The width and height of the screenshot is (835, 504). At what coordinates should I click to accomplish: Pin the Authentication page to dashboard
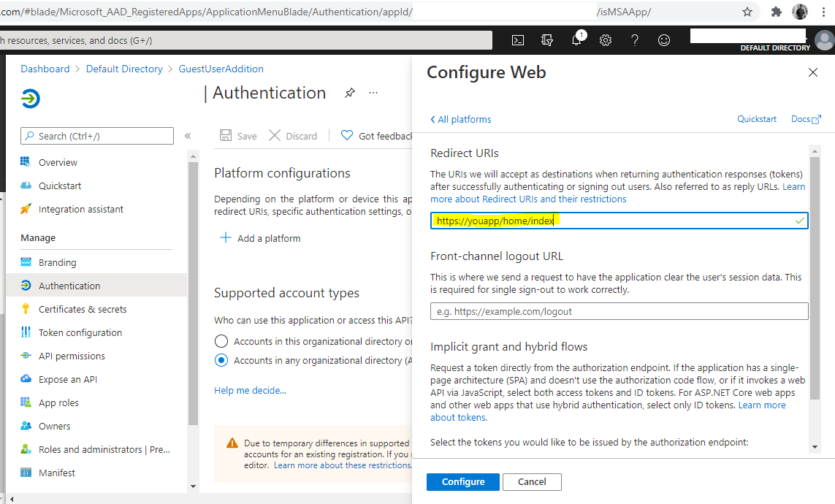pos(349,93)
